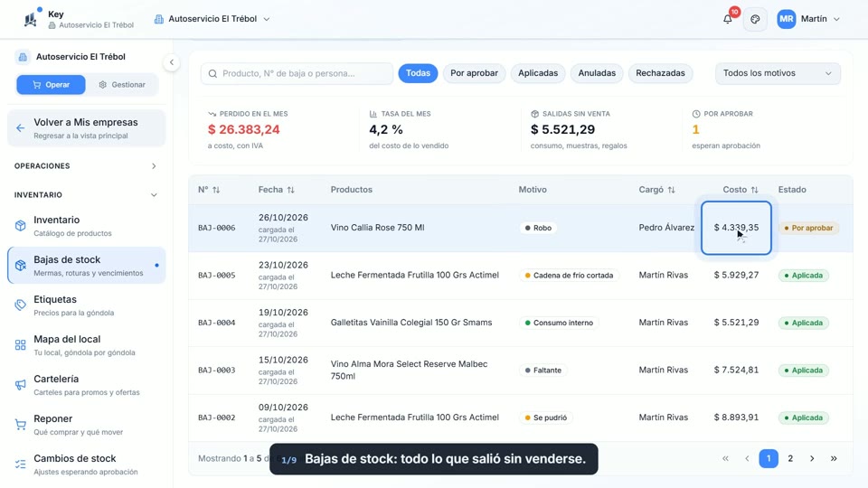
Task: Open Reponer menu item
Action: point(87,425)
